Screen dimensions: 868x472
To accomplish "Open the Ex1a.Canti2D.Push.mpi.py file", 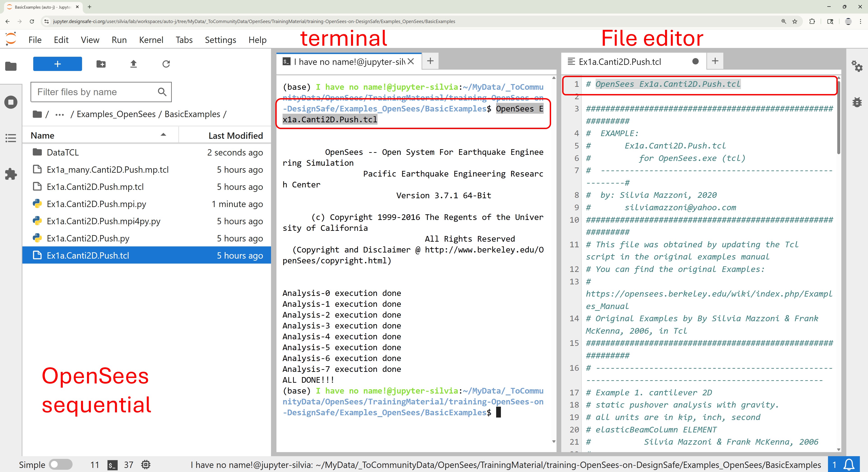I will tap(96, 204).
